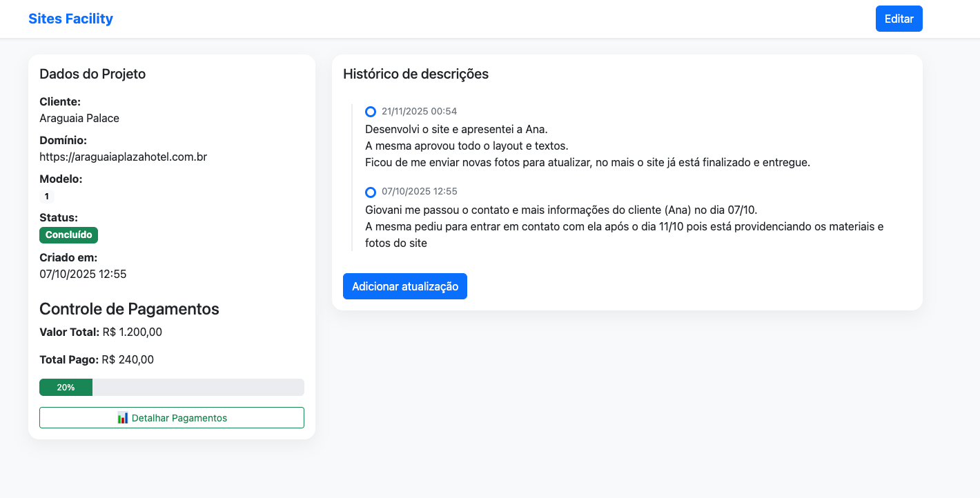
Task: Click the Criado em date 07/10/2025 12:55
Action: [83, 274]
